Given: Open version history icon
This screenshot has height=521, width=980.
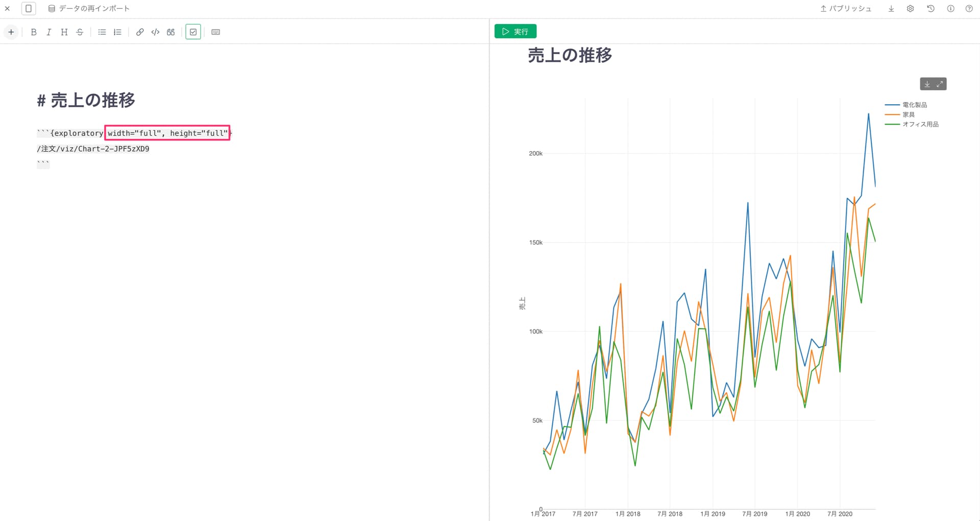Looking at the screenshot, I should point(931,9).
